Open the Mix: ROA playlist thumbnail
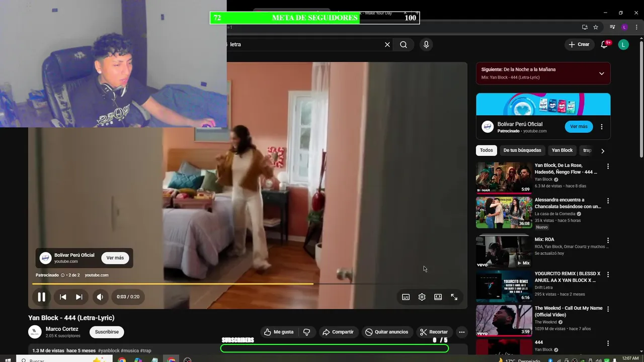The width and height of the screenshot is (644, 362). (x=504, y=251)
